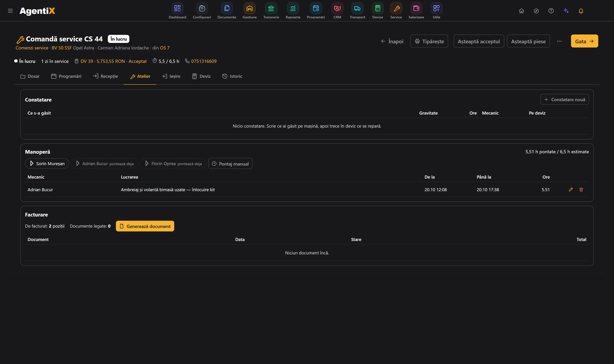Screen dimensions: 614x364
Task: Toggle the hamburger sidebar menu
Action: point(10,11)
